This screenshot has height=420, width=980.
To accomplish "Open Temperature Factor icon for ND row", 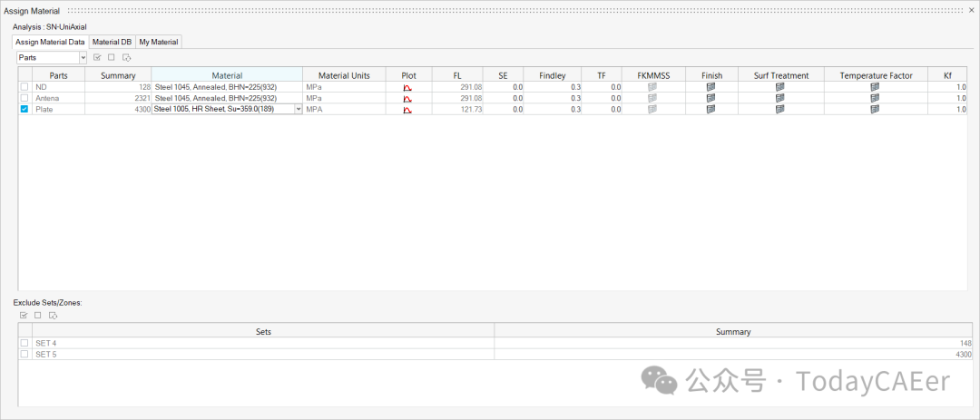I will pos(875,87).
